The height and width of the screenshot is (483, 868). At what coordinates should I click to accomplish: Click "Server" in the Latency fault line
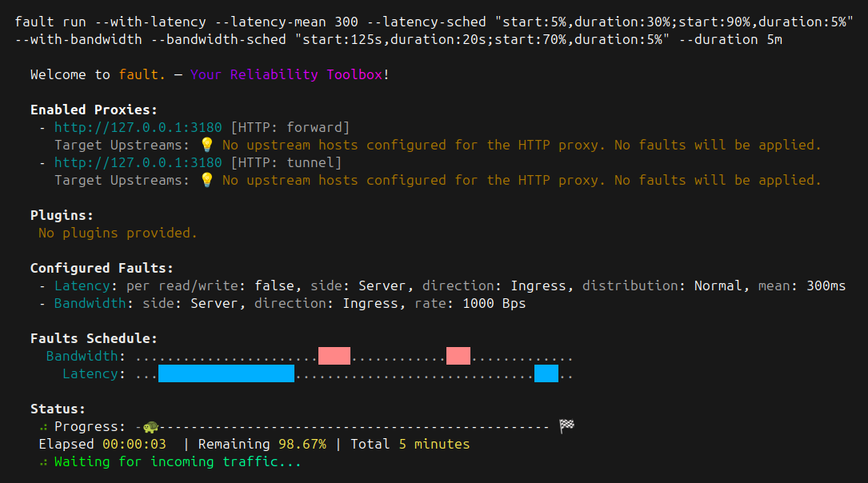tap(382, 286)
